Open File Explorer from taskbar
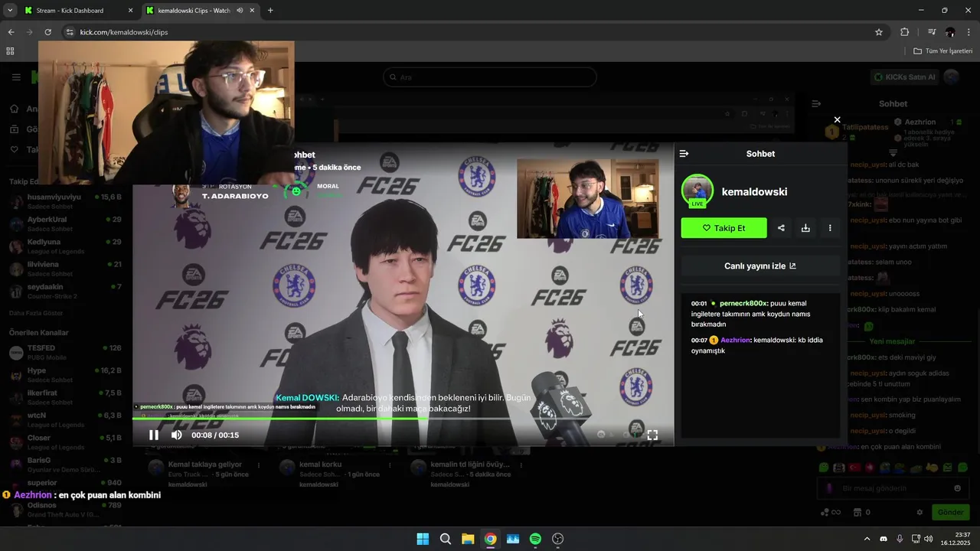980x551 pixels. click(468, 539)
